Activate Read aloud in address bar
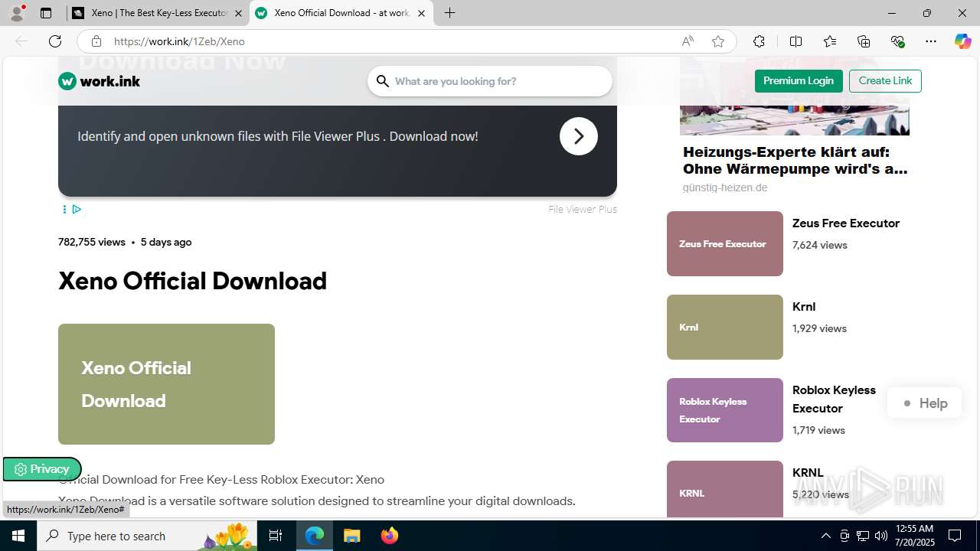Screen dimensions: 980x551 click(688, 41)
